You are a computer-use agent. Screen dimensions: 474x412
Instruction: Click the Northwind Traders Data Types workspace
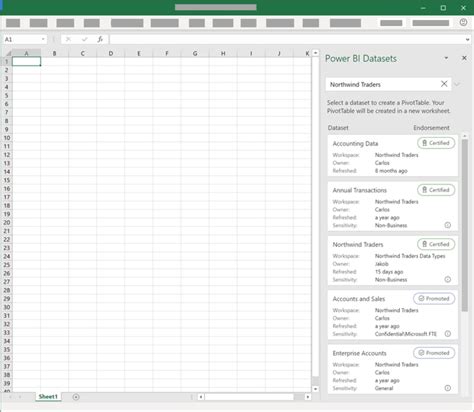(x=410, y=256)
